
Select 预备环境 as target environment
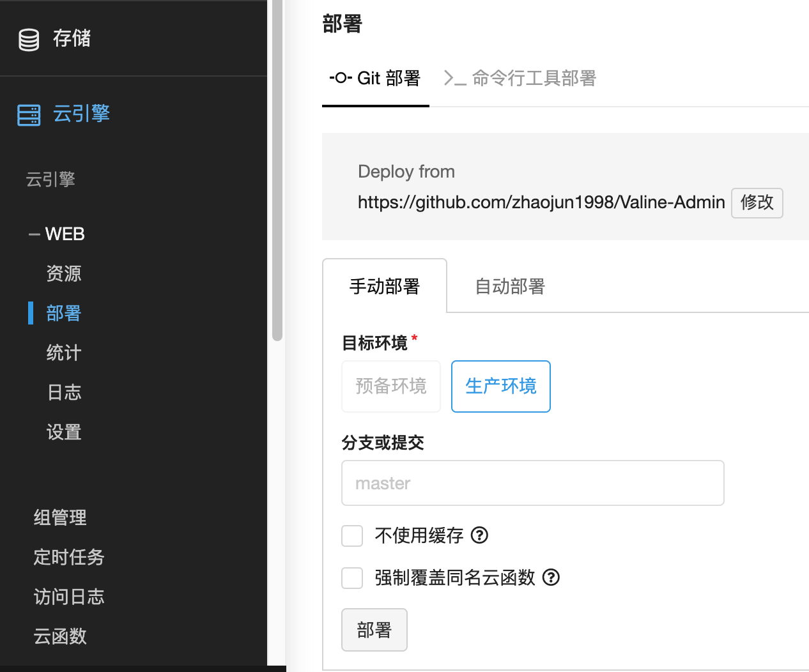tap(391, 386)
